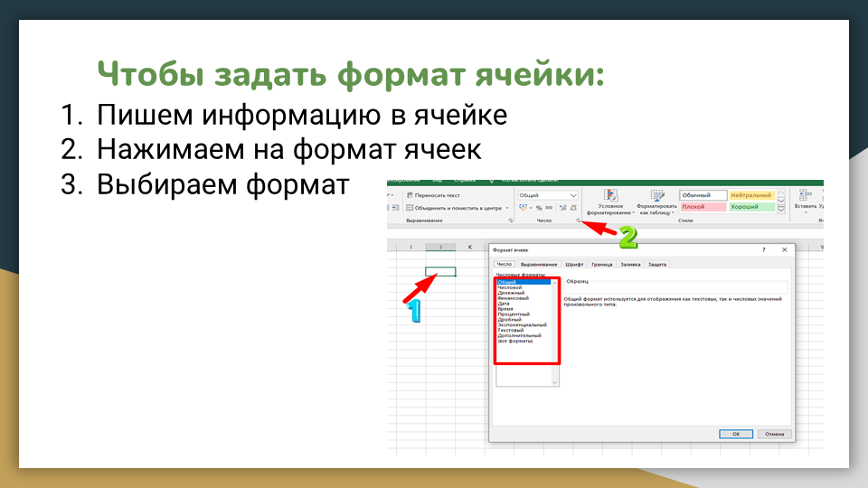Image resolution: width=868 pixels, height=488 pixels.
Task: Click the help (?) button in Format Cells dialog
Action: [x=764, y=250]
